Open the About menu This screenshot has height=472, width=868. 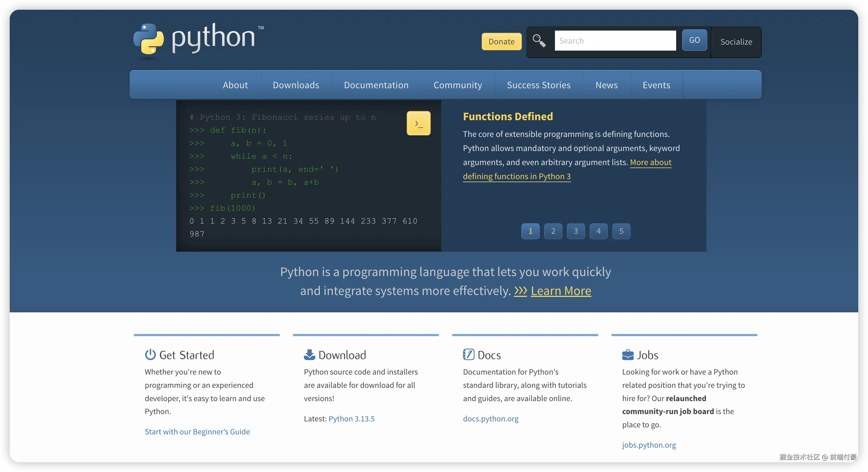[x=235, y=85]
